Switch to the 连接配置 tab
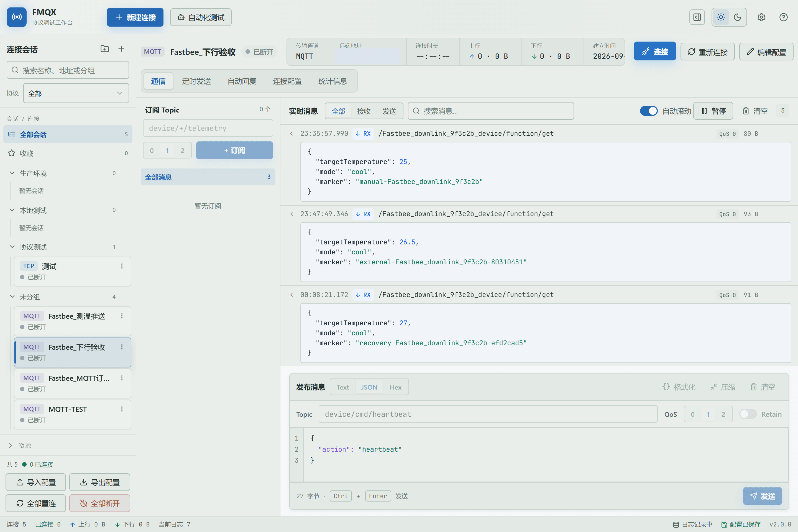 point(287,81)
